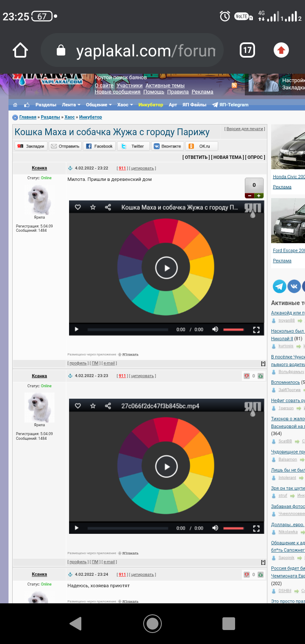Go to ЯП Файлы in the navigation bar
The image size is (305, 644).
tap(194, 105)
